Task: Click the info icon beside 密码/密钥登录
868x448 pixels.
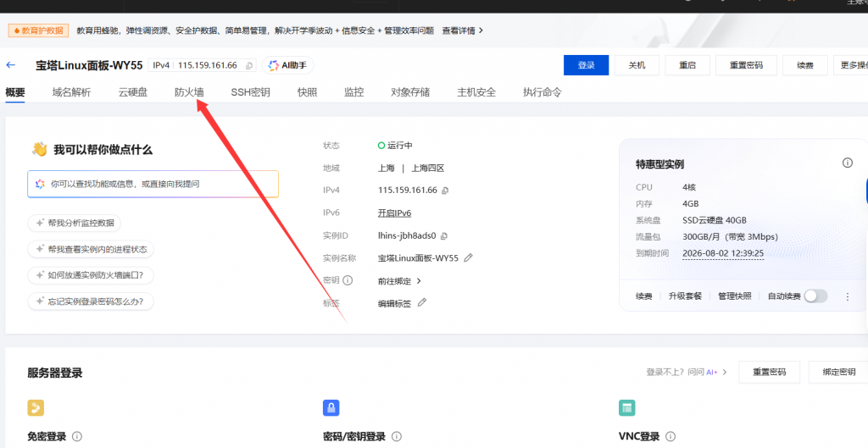Action: pyautogui.click(x=397, y=436)
